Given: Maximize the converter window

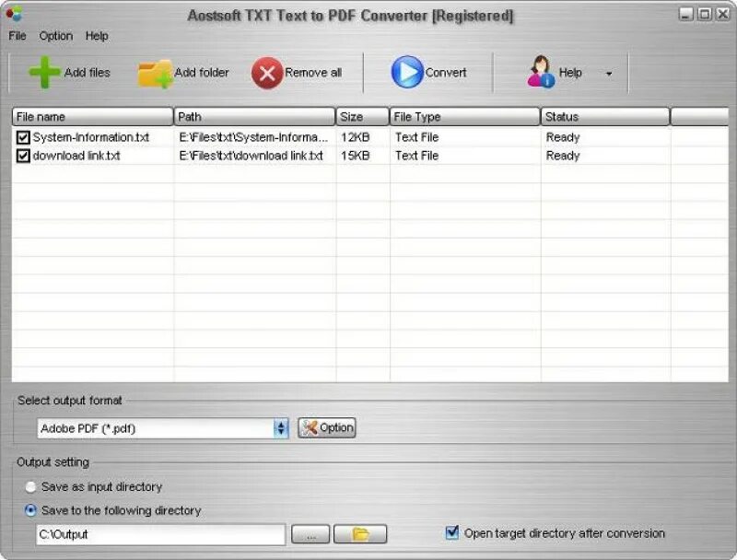Looking at the screenshot, I should click(x=705, y=14).
